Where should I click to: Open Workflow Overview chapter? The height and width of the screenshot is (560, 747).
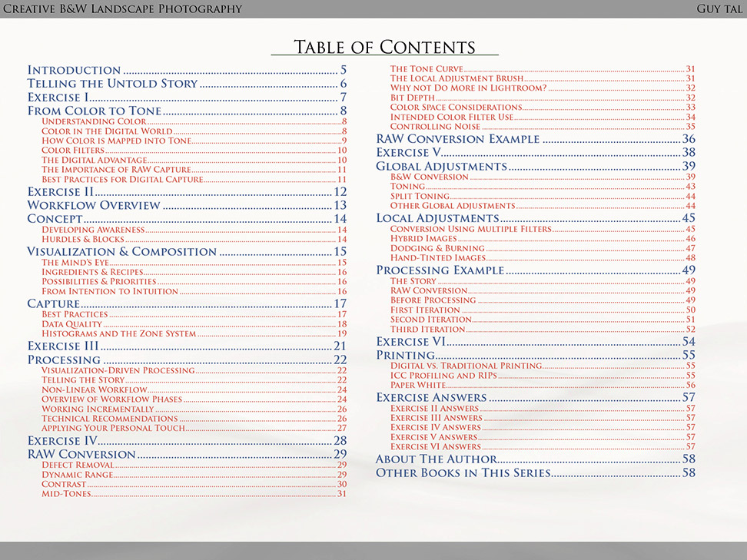coord(187,205)
